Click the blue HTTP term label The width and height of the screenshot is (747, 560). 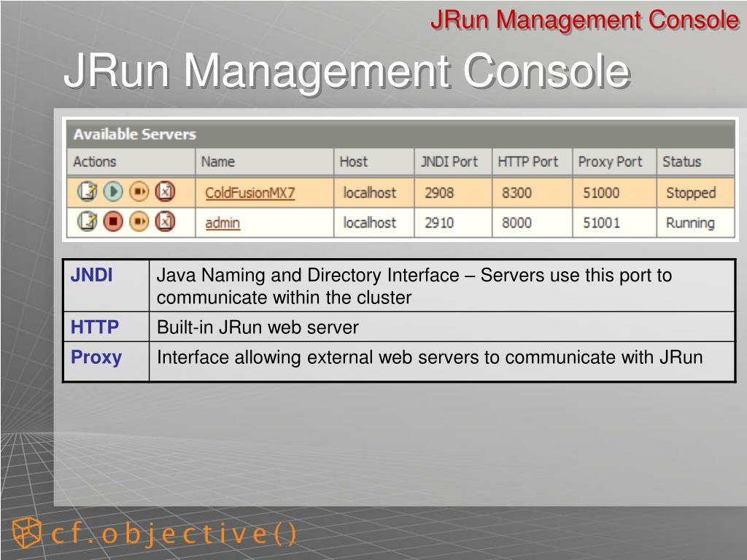tap(95, 327)
